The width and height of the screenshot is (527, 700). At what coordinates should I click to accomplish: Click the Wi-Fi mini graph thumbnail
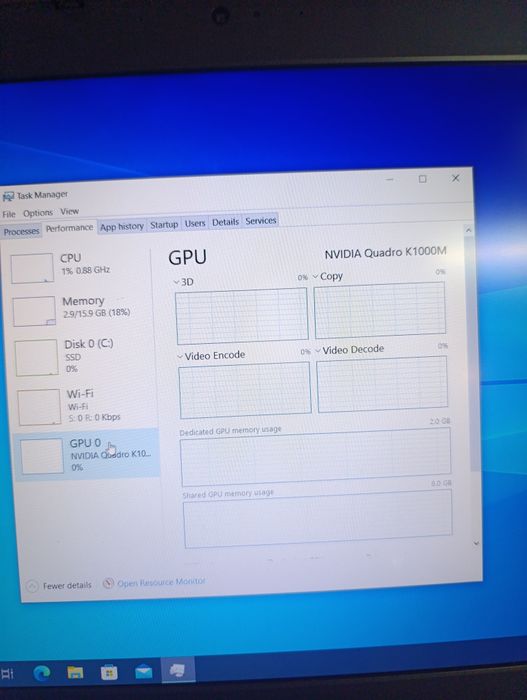[x=39, y=407]
